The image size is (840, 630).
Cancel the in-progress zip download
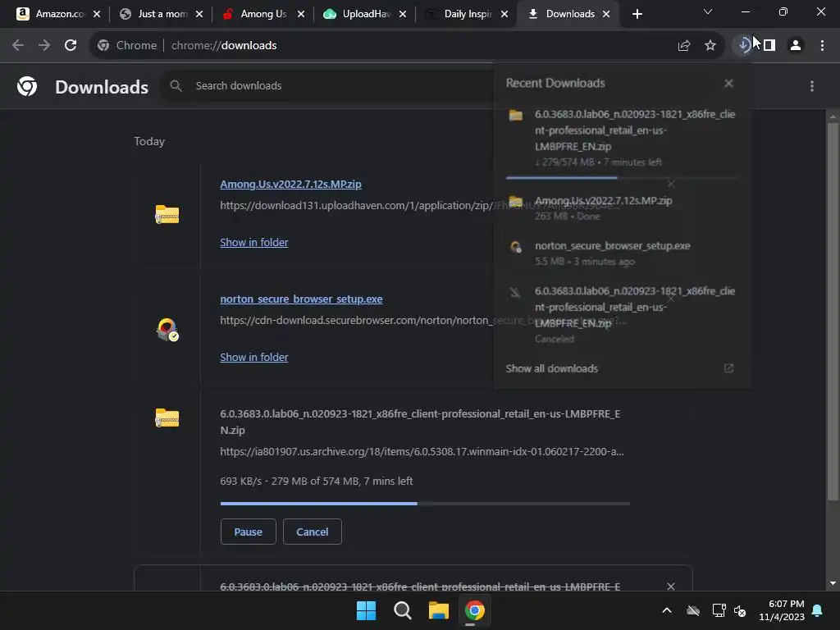coord(313,532)
